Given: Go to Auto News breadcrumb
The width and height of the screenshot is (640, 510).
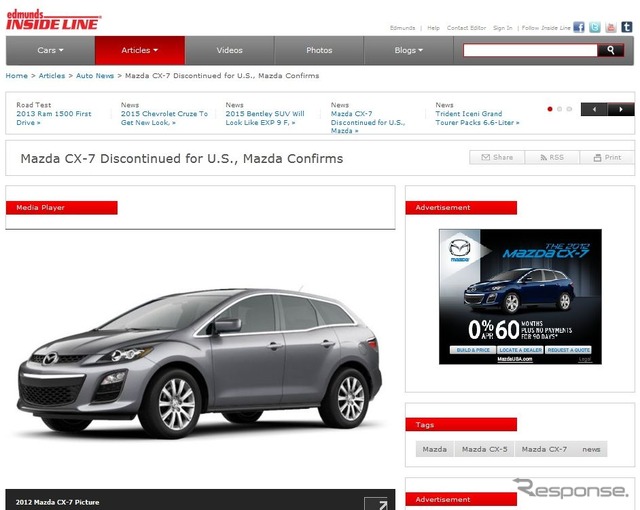Looking at the screenshot, I should click(95, 75).
